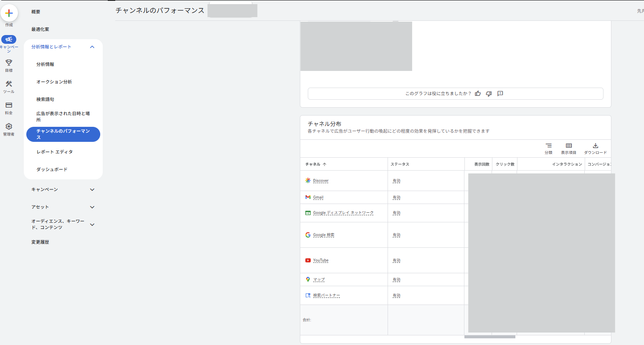Click the colorful plus Create button

tap(9, 13)
